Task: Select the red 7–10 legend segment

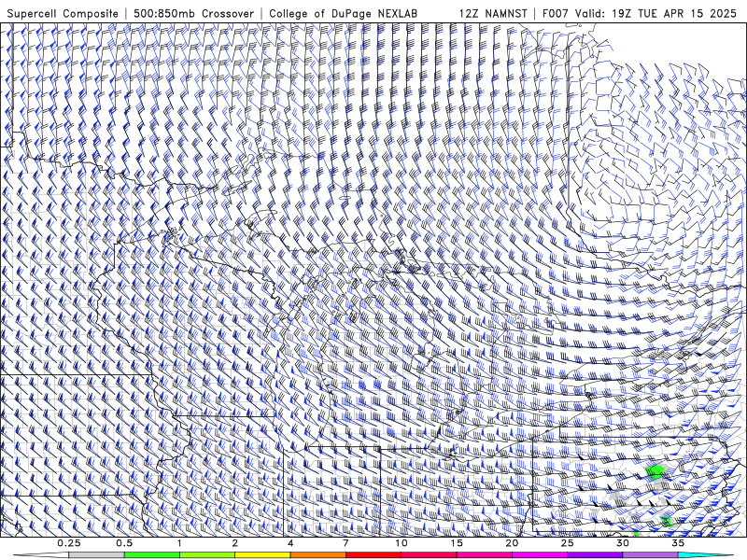Action: point(373,555)
